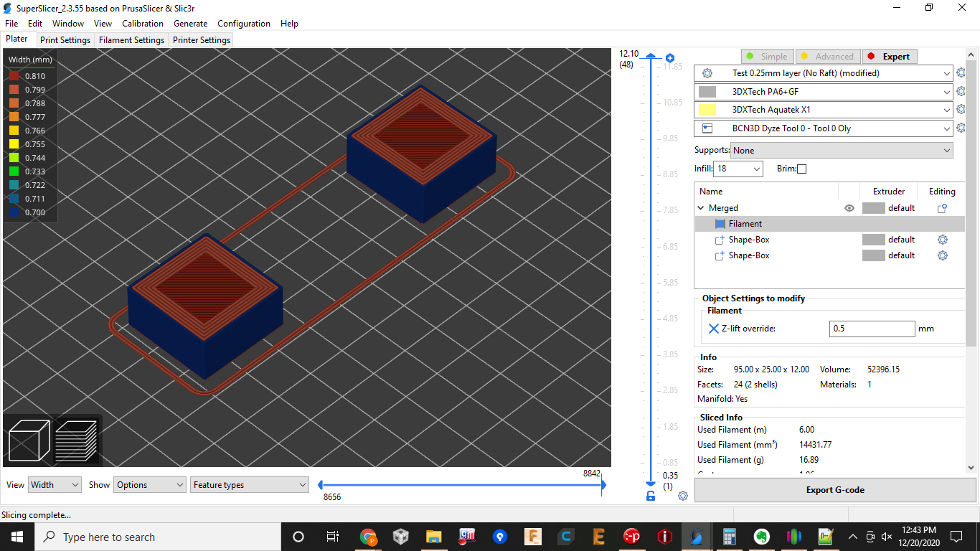
Task: Click the add color change plus icon above layer slider
Action: 670,57
